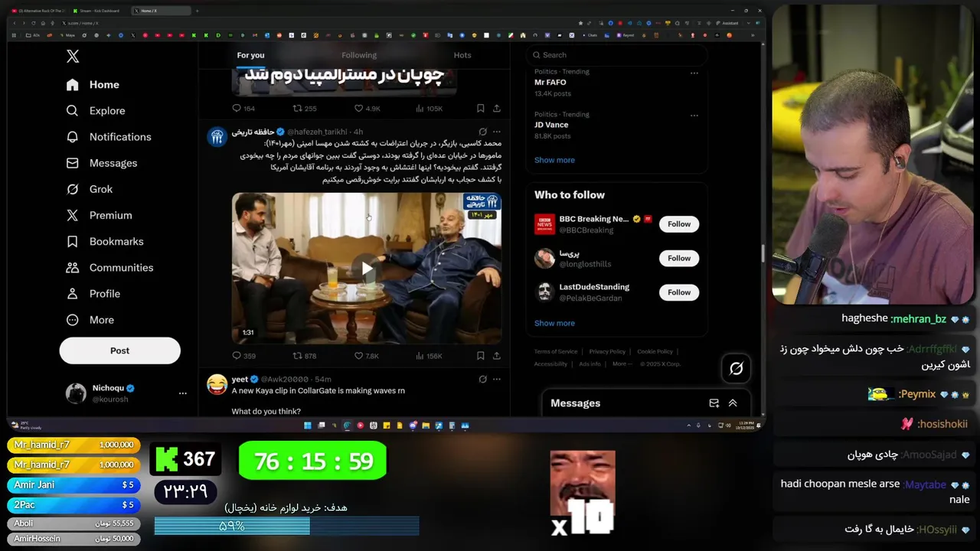Open account menu dots beside Nichoqu
Viewport: 980px width, 551px height.
(182, 393)
